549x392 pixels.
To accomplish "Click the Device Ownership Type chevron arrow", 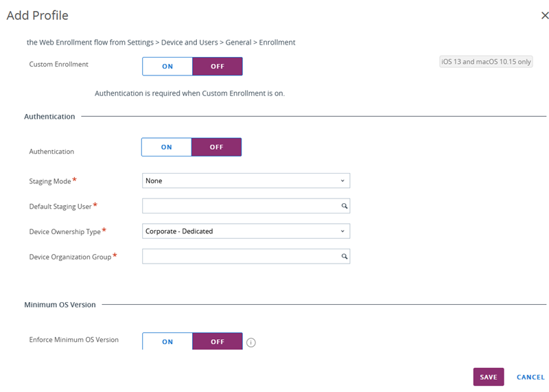I will (x=342, y=231).
